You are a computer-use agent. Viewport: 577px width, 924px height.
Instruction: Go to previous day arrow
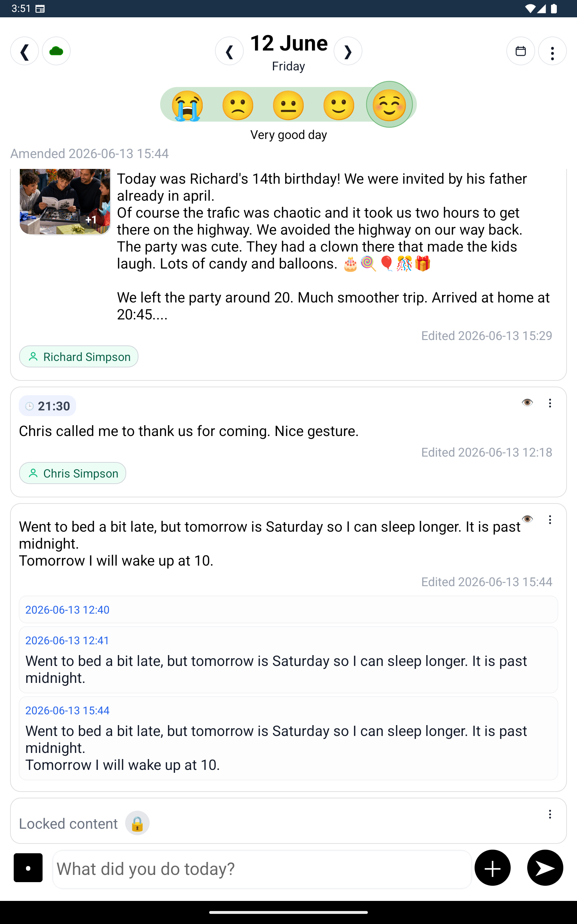point(229,51)
